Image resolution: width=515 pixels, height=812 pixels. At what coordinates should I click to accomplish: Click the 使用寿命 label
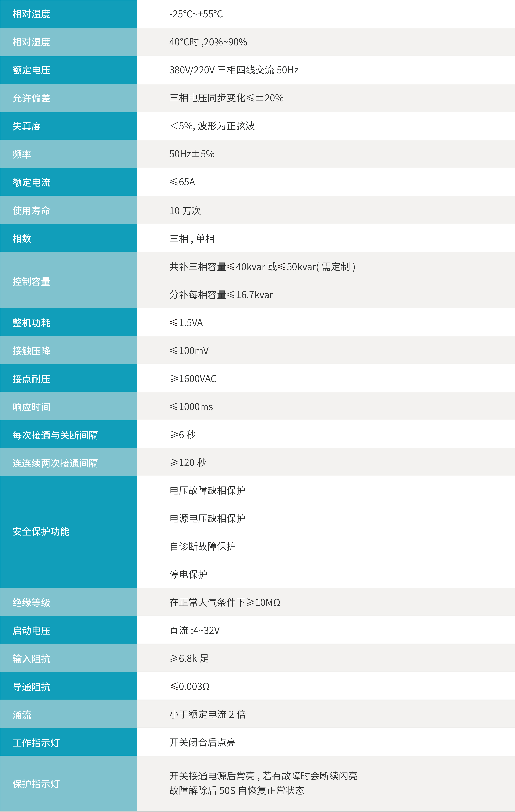pyautogui.click(x=31, y=210)
